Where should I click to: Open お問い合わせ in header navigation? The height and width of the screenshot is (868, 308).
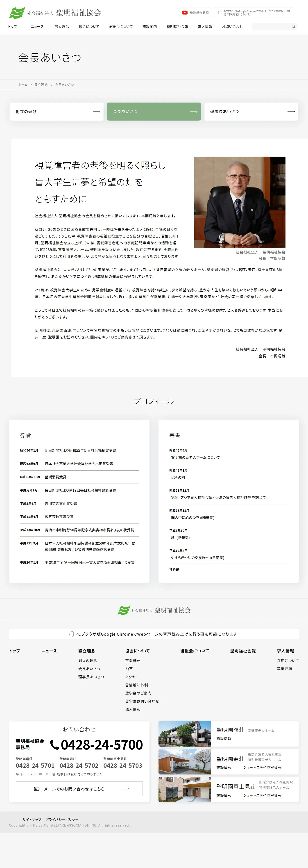232,27
